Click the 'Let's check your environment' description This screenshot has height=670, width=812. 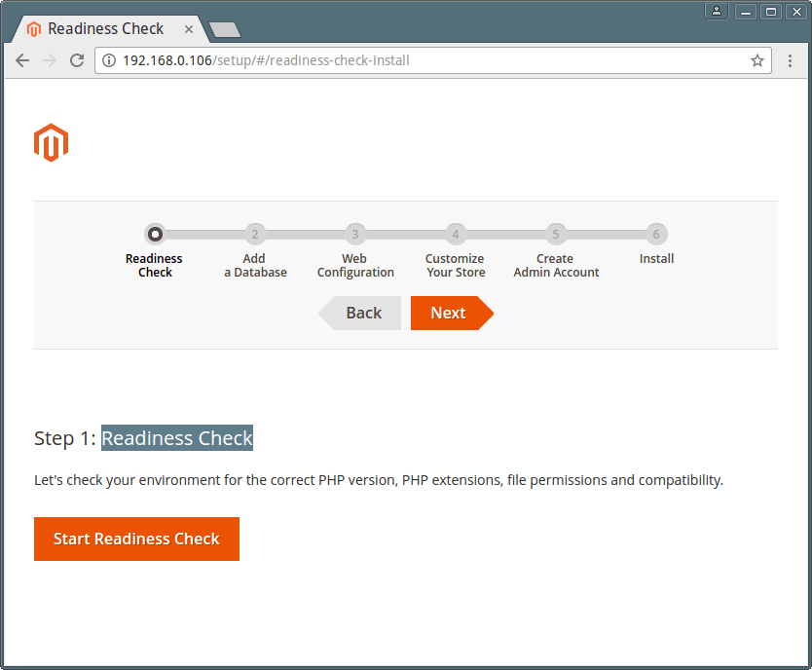coord(379,480)
